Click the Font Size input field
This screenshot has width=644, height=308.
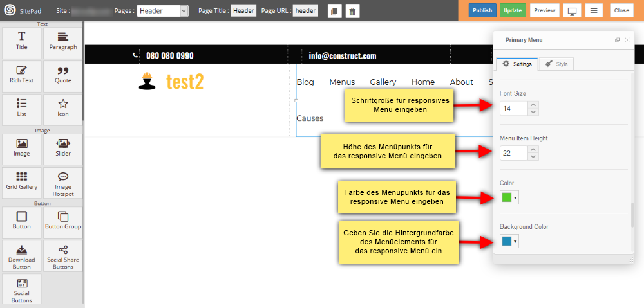coord(514,108)
